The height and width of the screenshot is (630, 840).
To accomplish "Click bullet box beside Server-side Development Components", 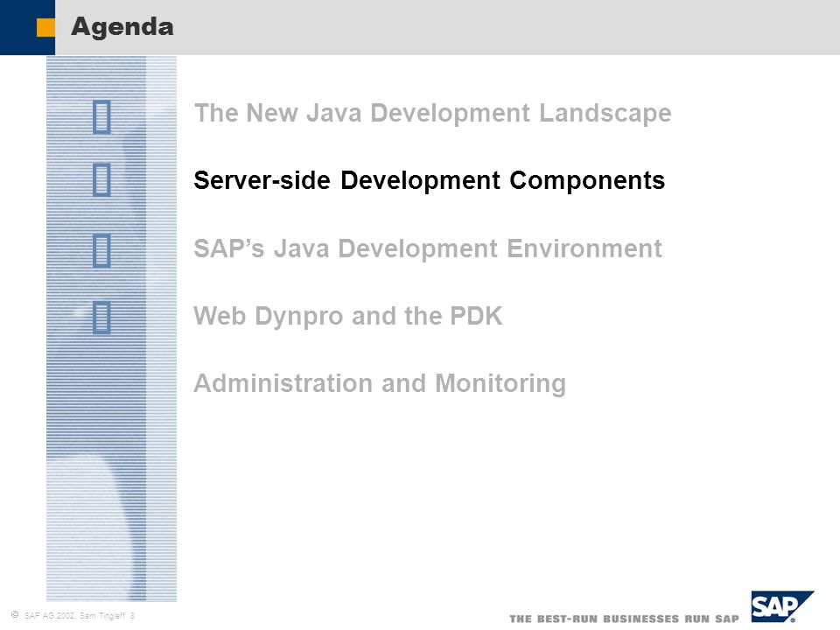I will click(101, 180).
